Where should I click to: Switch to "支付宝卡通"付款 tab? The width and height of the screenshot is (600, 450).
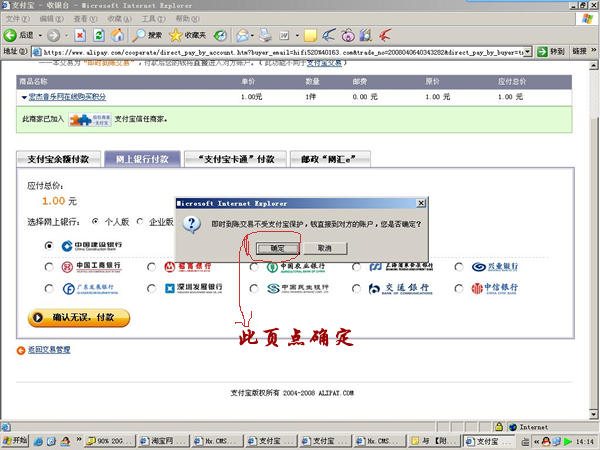(x=236, y=159)
